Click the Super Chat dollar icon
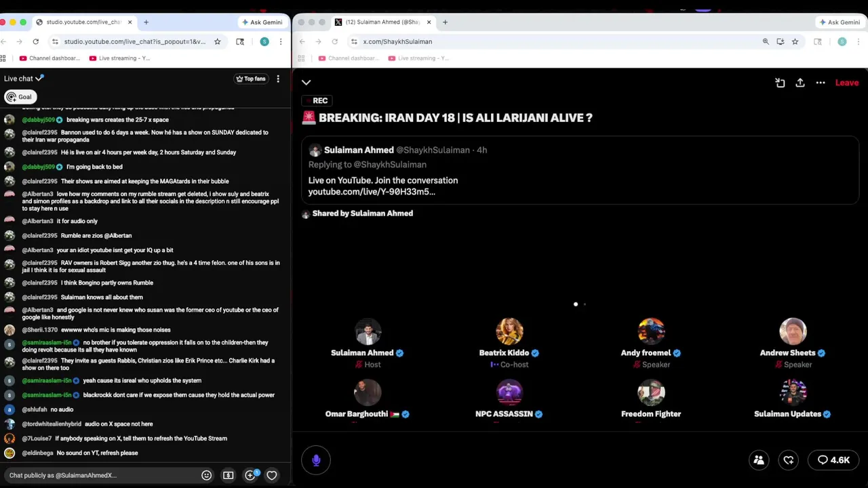This screenshot has height=488, width=868. (229, 475)
